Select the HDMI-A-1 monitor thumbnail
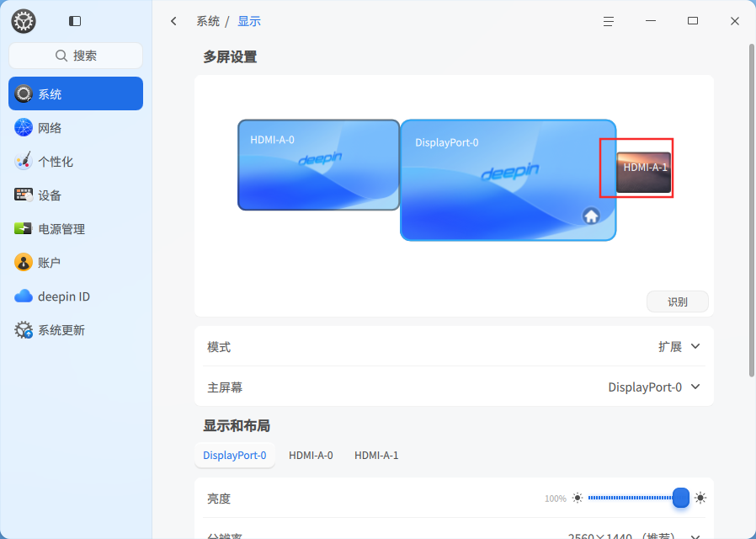This screenshot has width=756, height=539. click(x=644, y=172)
